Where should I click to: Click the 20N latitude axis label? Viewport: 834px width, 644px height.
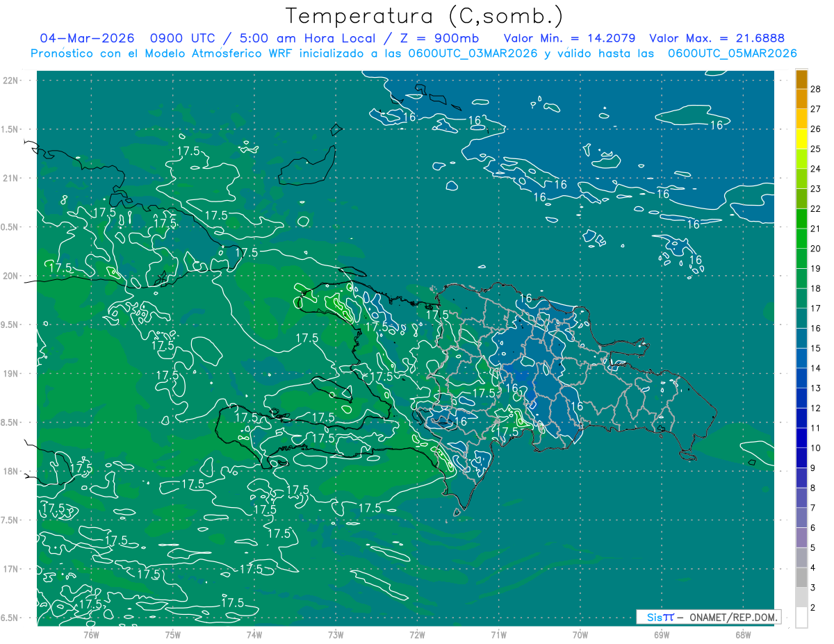(10, 276)
